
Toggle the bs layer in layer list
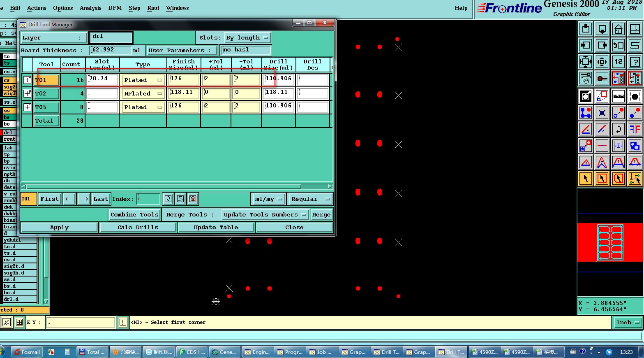click(x=9, y=117)
